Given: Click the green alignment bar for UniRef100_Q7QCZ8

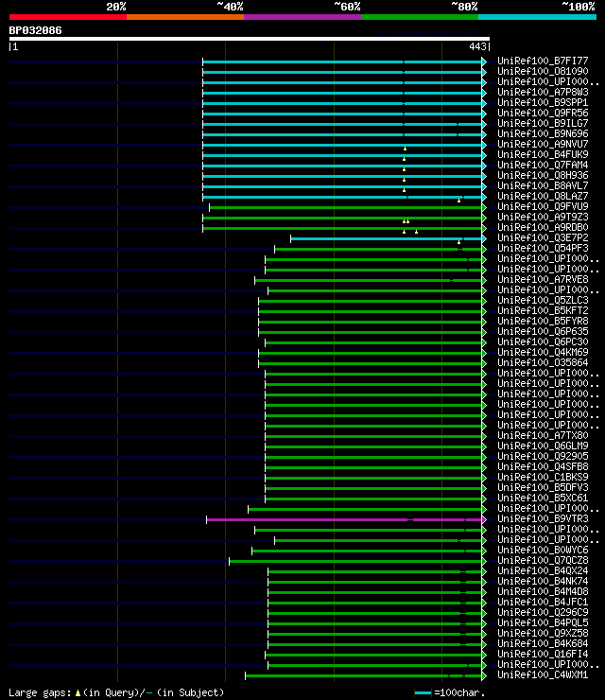Looking at the screenshot, I should point(355,561).
